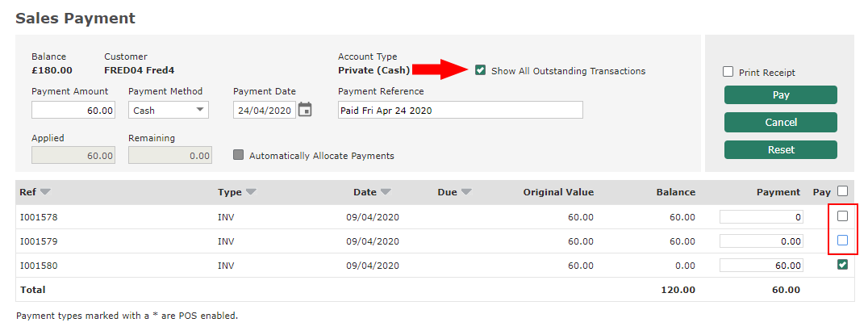Image resolution: width=868 pixels, height=335 pixels.
Task: Select all with Pay header checkbox
Action: click(x=842, y=191)
